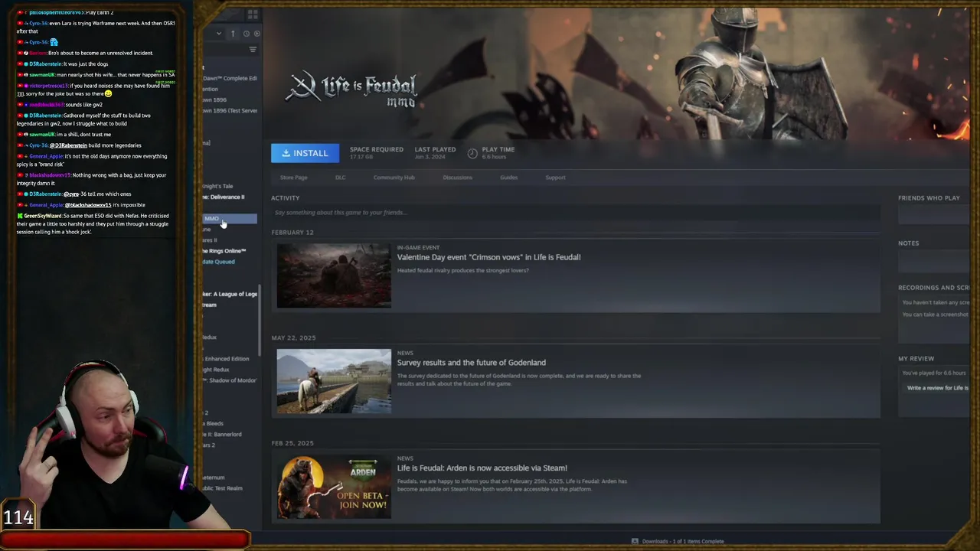This screenshot has height=551, width=980.
Task: Open the DLC tab
Action: tap(340, 178)
